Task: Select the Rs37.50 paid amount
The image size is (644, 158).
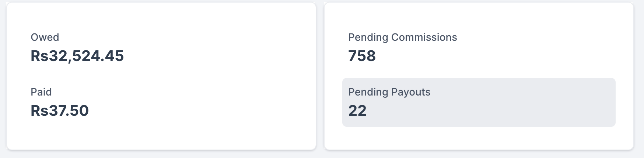Action: (60, 111)
